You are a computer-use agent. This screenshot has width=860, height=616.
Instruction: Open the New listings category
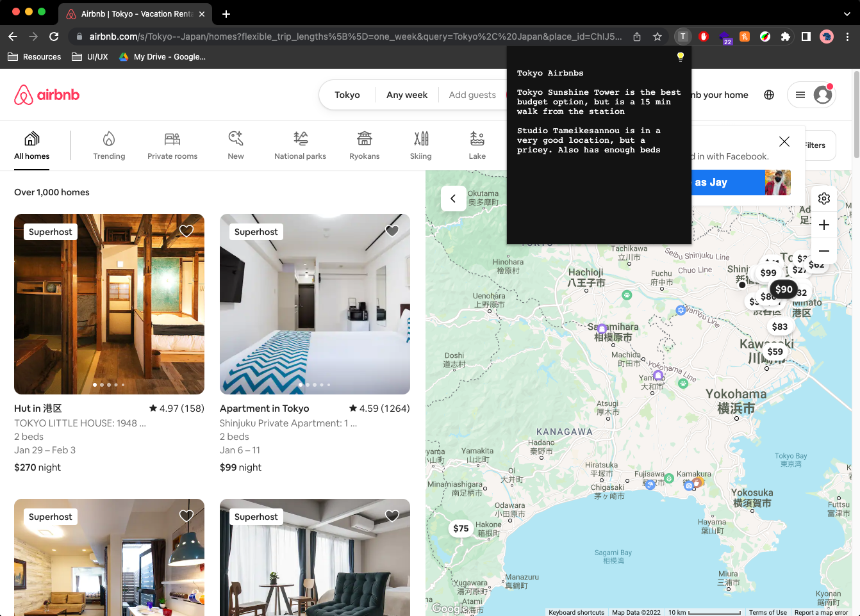(236, 145)
